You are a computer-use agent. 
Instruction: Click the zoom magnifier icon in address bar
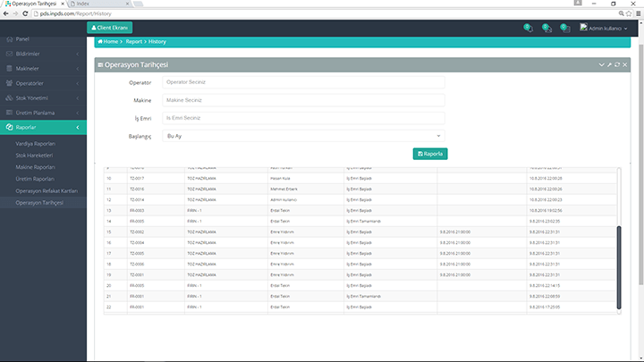coord(622,13)
